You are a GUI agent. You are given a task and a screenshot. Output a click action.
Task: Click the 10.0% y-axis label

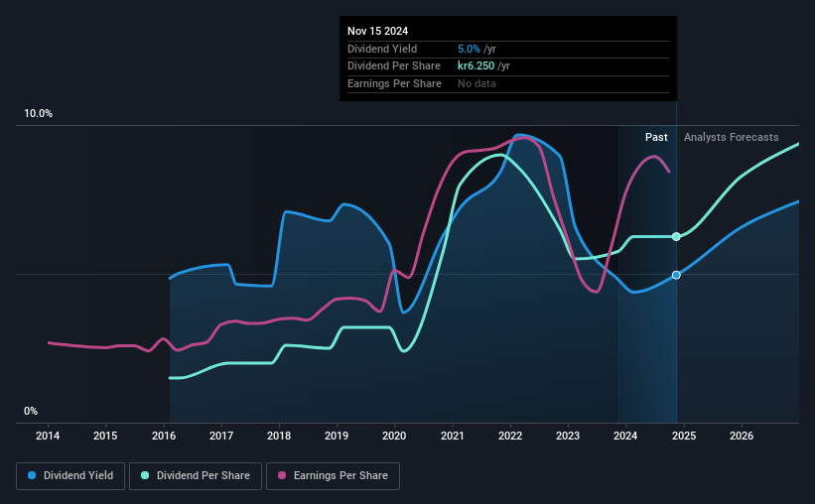38,114
